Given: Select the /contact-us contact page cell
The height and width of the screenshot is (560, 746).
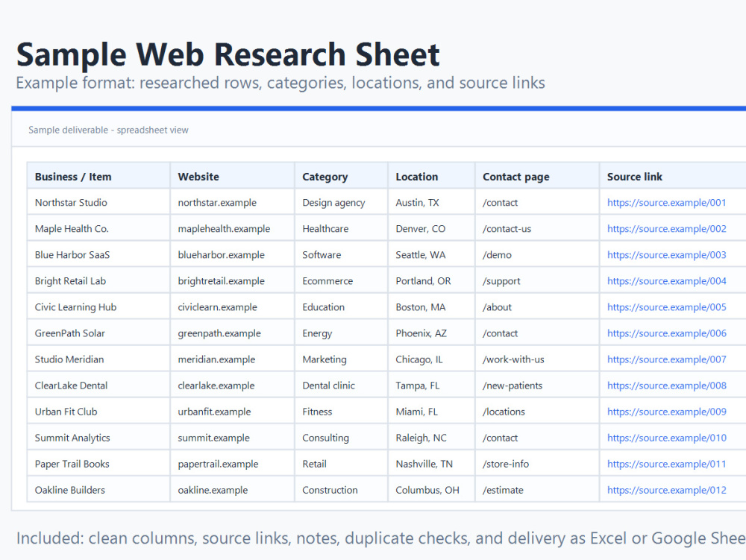Looking at the screenshot, I should click(x=537, y=229).
